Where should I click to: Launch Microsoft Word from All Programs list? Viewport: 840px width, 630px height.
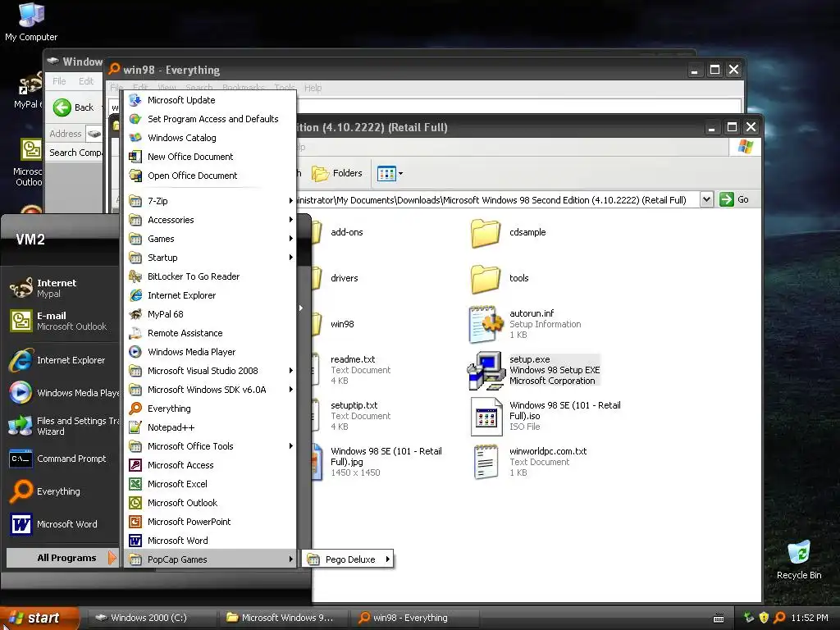pos(210,541)
